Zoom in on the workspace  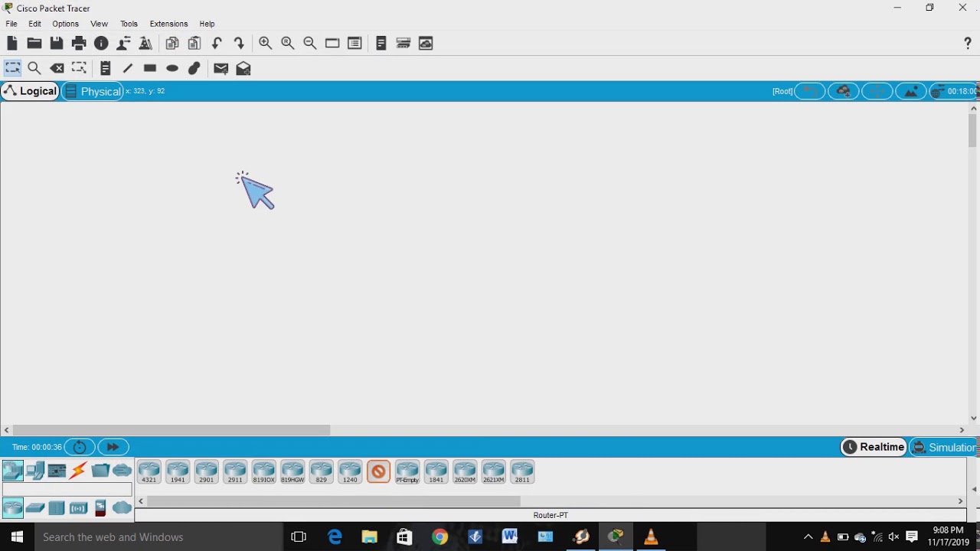pos(266,44)
